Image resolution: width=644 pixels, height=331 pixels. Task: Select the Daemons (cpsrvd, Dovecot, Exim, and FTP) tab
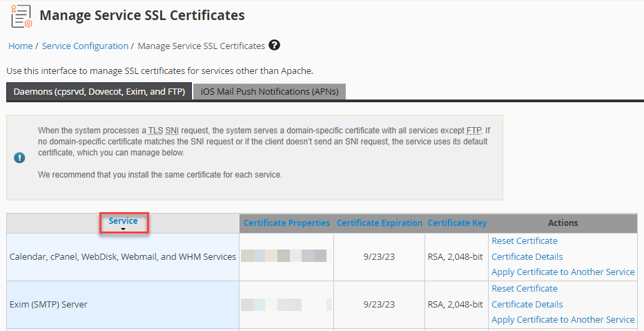99,91
